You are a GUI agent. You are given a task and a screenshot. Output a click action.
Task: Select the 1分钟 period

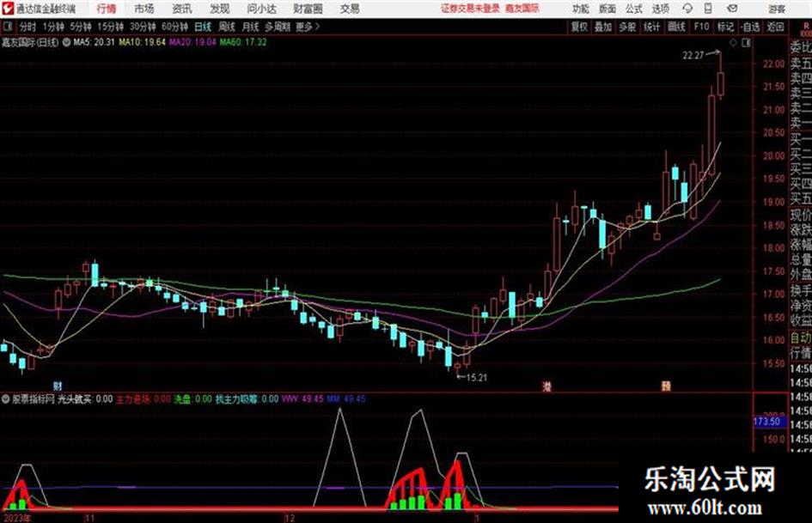click(52, 27)
